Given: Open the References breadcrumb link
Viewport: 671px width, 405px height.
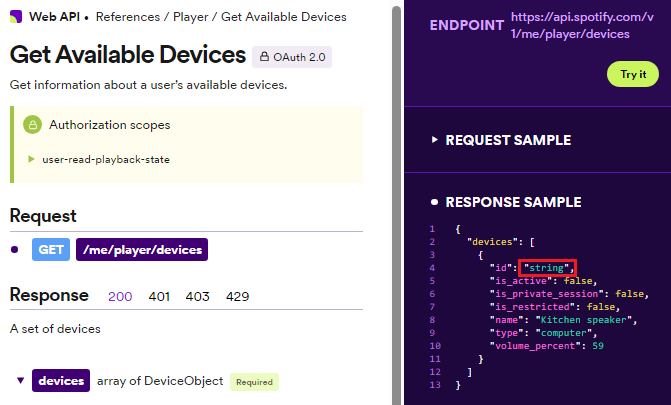Looking at the screenshot, I should coord(128,17).
